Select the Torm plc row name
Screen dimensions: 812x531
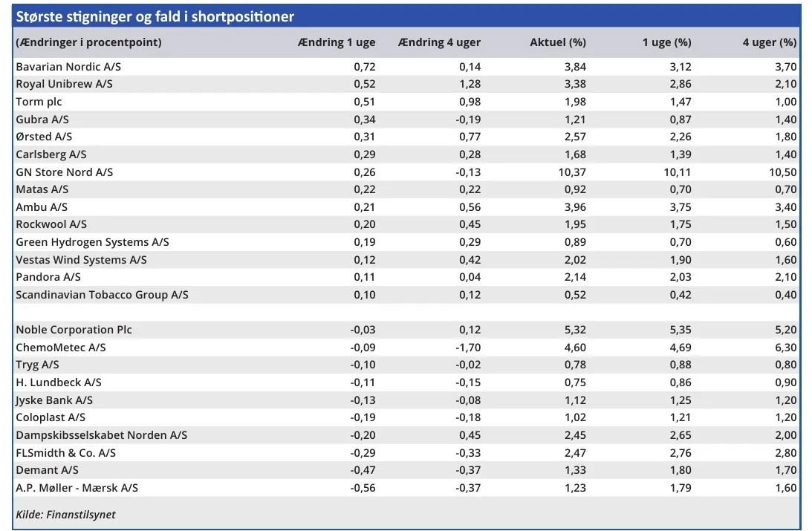pyautogui.click(x=39, y=102)
